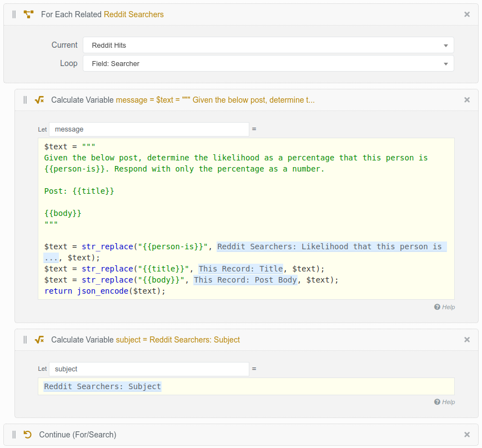Click the help question icon under subject formula
The width and height of the screenshot is (482, 448).
coord(437,402)
